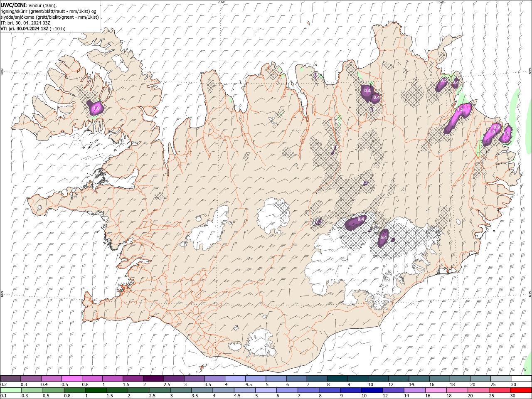
Task: Pick the green-row swatch between 1.5 and 2
Action: coord(117,390)
